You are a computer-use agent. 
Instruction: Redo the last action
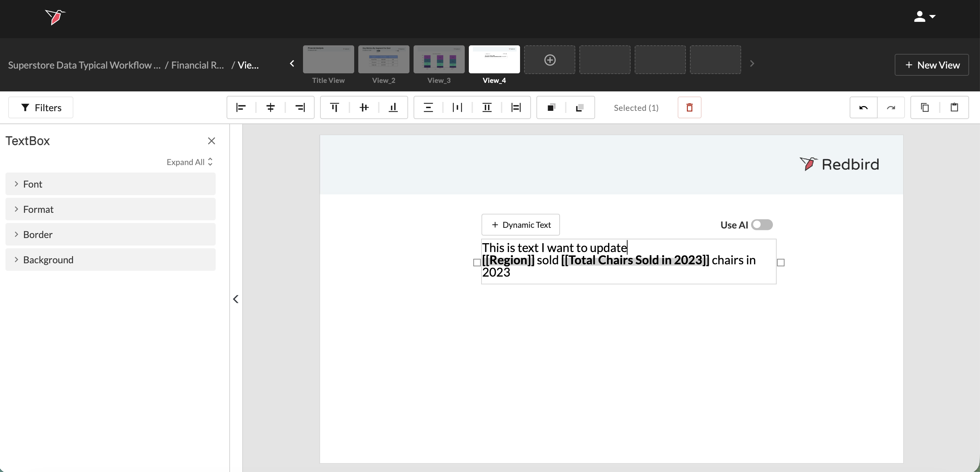[891, 108]
